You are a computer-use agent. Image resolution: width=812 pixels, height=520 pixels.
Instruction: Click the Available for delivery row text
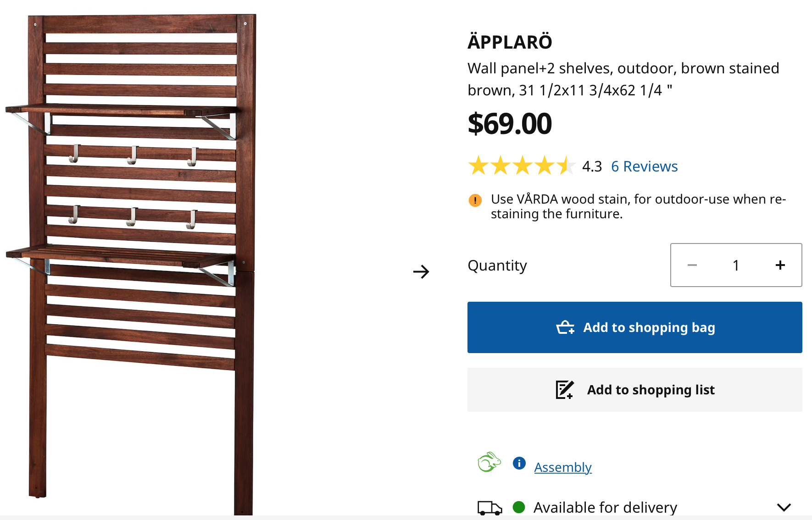[x=605, y=508]
